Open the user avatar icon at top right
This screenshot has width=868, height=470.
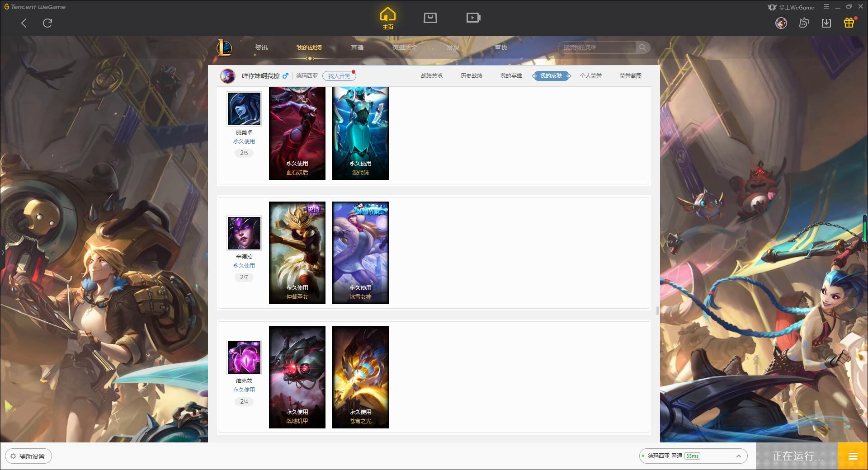[781, 23]
